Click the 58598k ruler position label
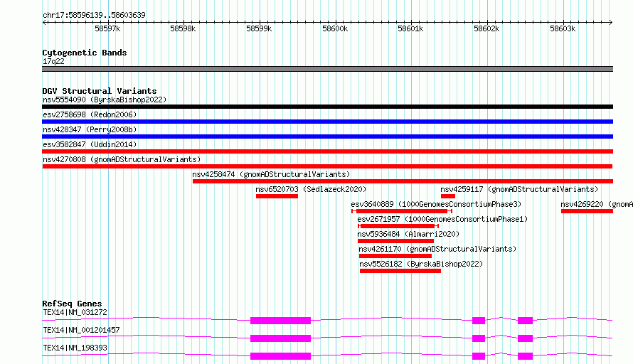 (x=183, y=28)
